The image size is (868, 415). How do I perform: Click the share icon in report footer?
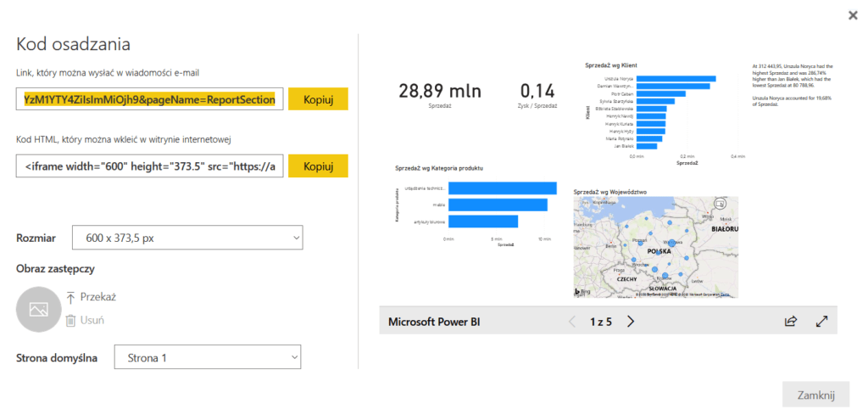(x=791, y=322)
